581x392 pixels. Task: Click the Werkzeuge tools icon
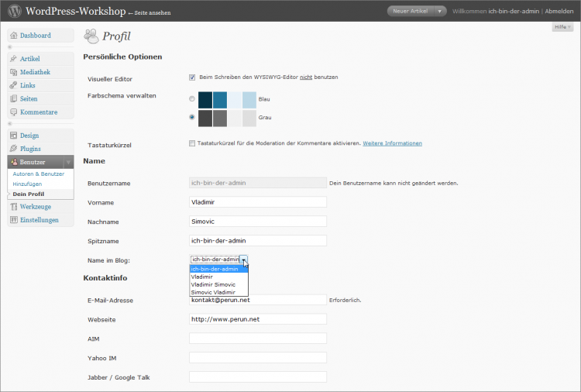coord(14,207)
